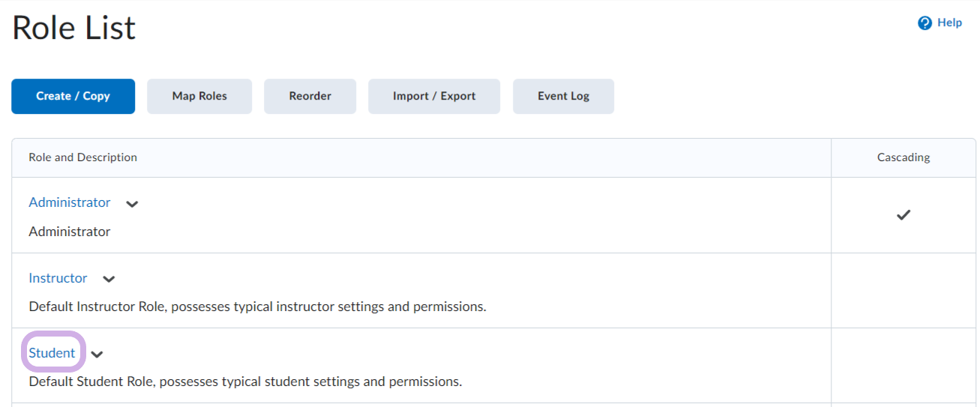Open the Administrator role link
Viewport: 980px width, 407px height.
coord(70,202)
